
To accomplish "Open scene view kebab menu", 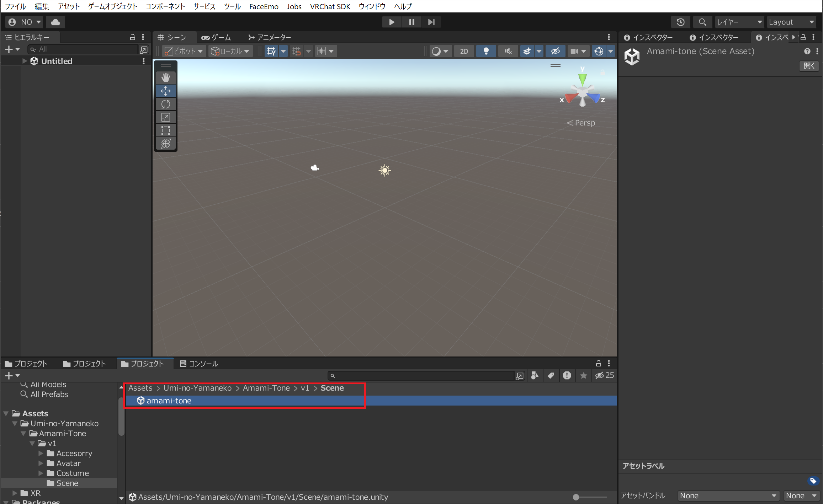I will tap(609, 37).
